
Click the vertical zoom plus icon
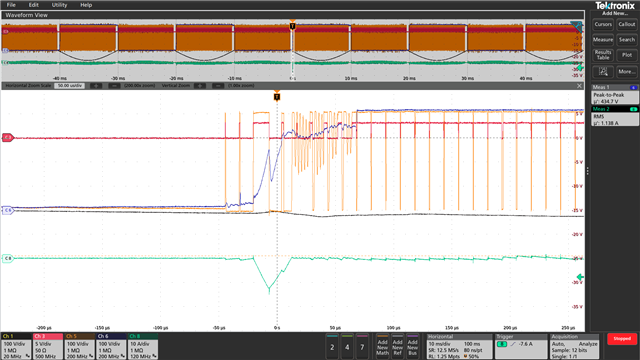tap(200, 86)
